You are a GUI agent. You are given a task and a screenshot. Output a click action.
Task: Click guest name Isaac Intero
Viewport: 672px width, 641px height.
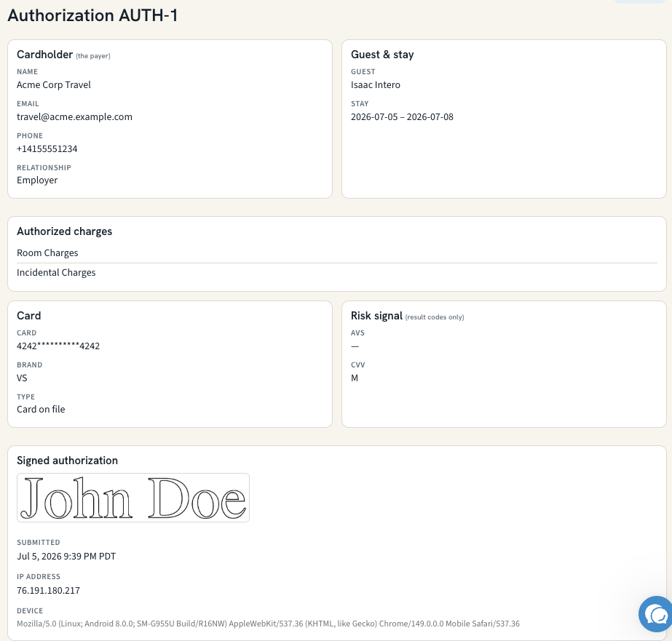[376, 85]
